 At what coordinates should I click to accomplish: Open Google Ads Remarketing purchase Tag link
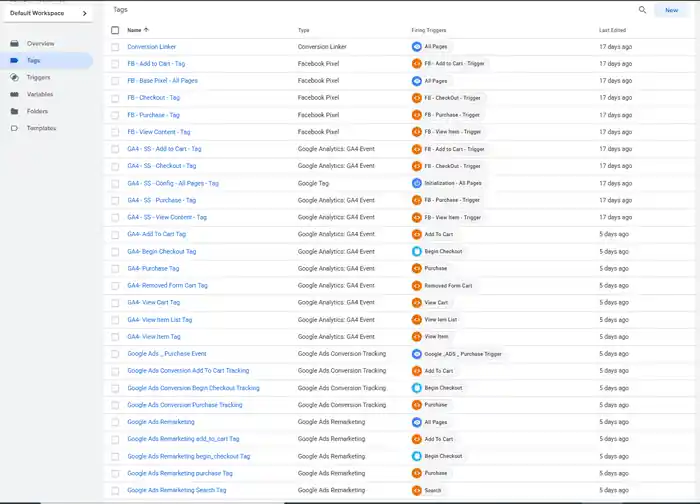[x=180, y=473]
